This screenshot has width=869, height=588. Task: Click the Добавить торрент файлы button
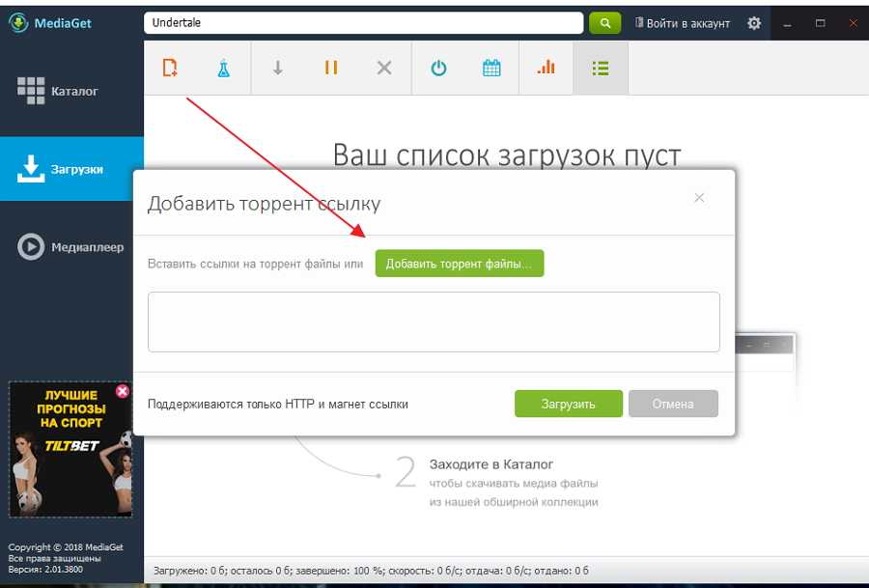click(x=459, y=264)
